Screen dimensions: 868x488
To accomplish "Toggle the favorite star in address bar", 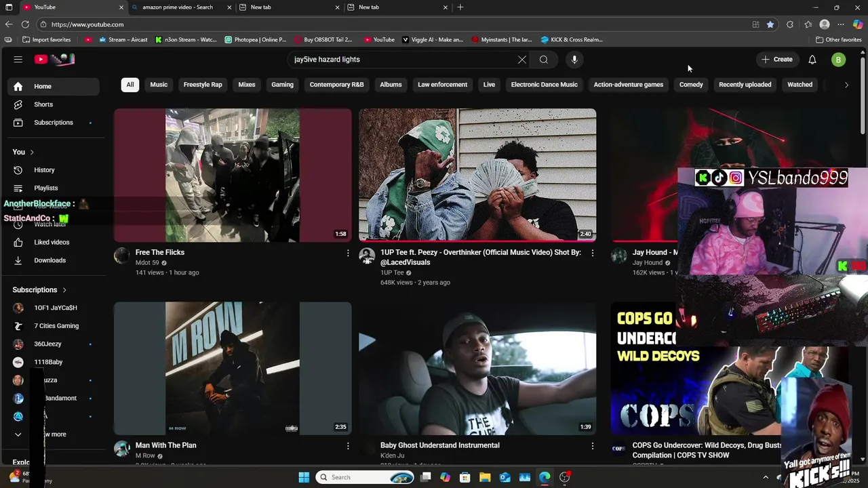I will point(770,24).
